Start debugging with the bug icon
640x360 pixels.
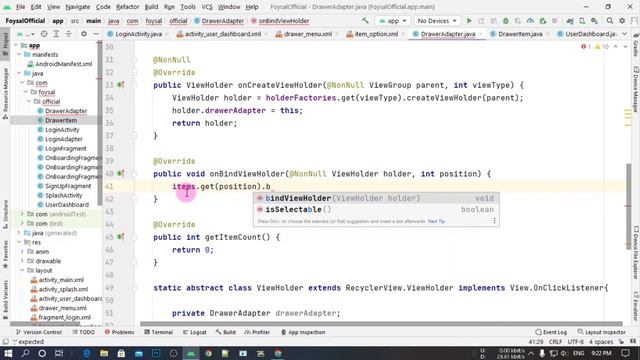506,20
